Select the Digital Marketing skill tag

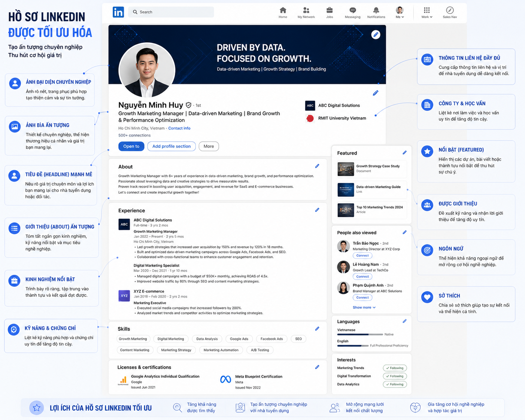pyautogui.click(x=171, y=339)
